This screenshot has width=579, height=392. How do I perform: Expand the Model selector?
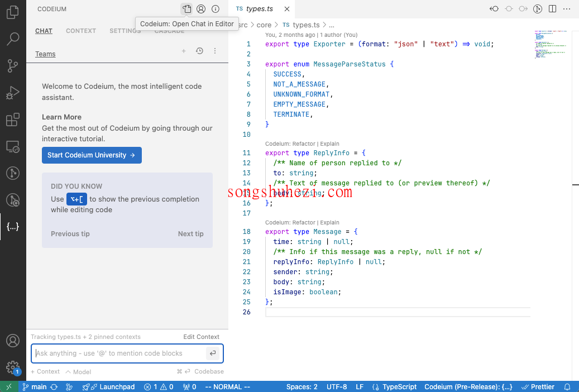[x=78, y=372]
